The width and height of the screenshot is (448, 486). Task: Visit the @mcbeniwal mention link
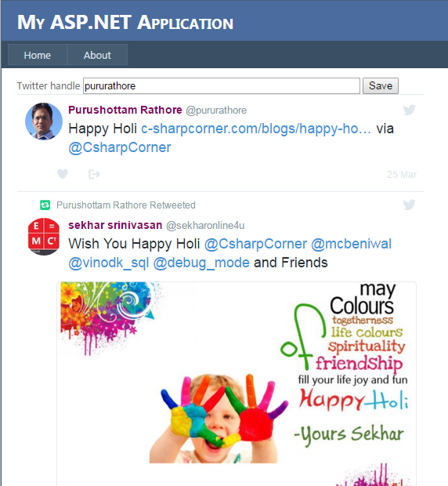(x=351, y=244)
